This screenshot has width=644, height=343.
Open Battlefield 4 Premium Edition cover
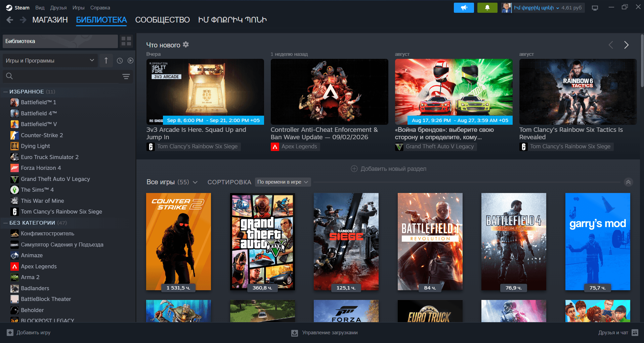point(514,241)
